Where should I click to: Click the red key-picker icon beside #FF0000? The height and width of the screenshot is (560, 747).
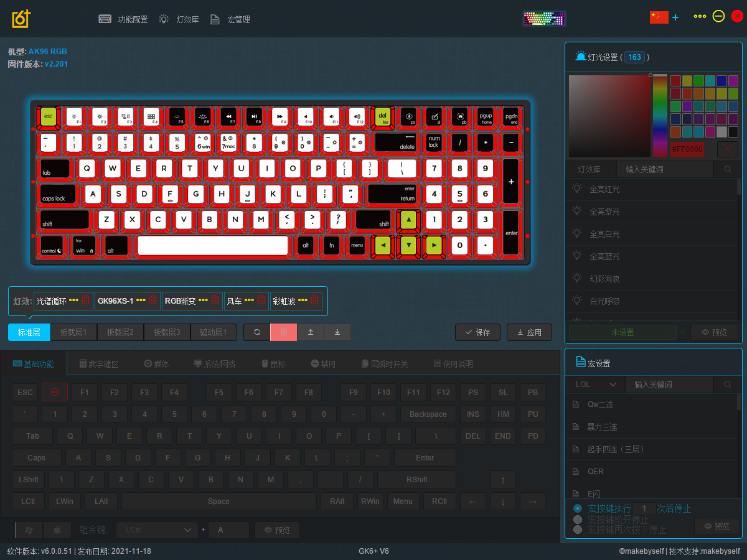coord(728,149)
